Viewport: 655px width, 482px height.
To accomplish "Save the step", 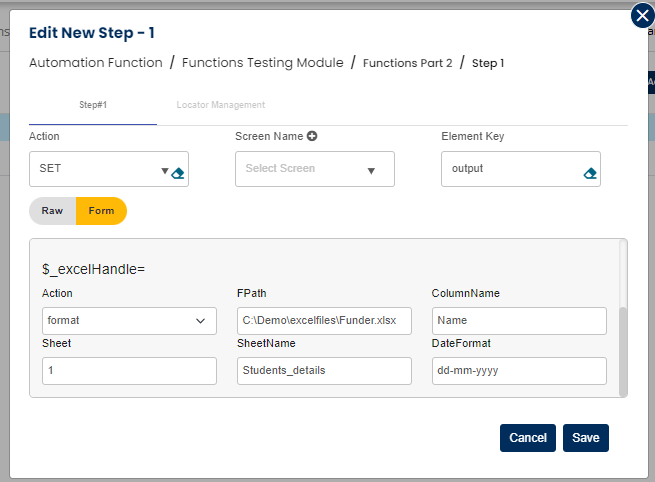I will (585, 438).
